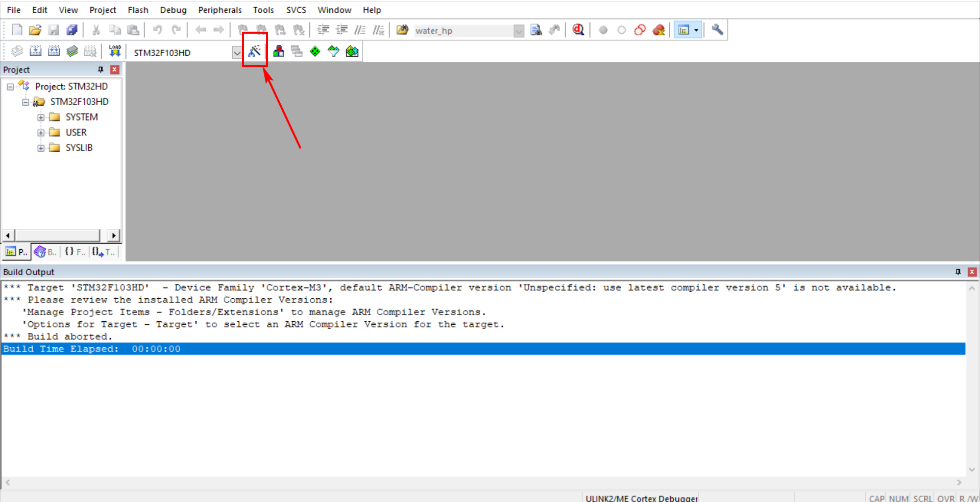Screen dimensions: 980x502
Task: Open the Project menu
Action: click(x=103, y=10)
